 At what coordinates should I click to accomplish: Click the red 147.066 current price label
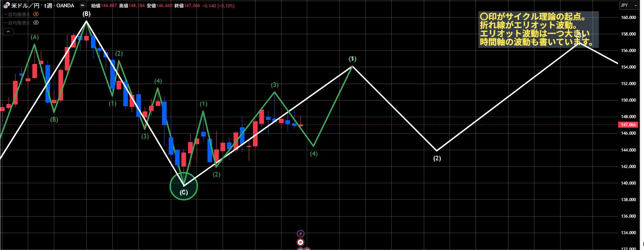[x=628, y=125]
